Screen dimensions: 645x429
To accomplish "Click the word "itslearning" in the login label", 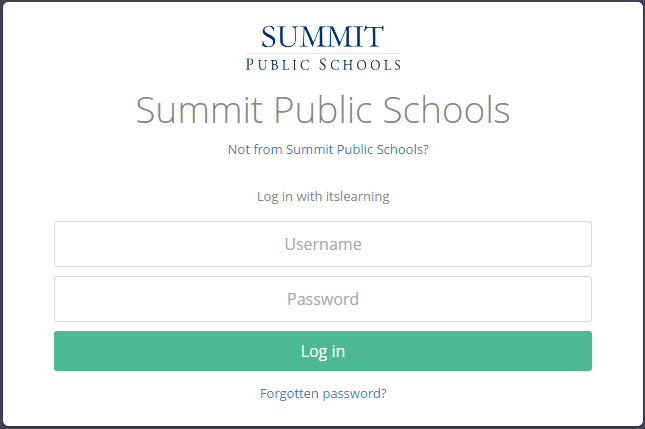I will 356,196.
